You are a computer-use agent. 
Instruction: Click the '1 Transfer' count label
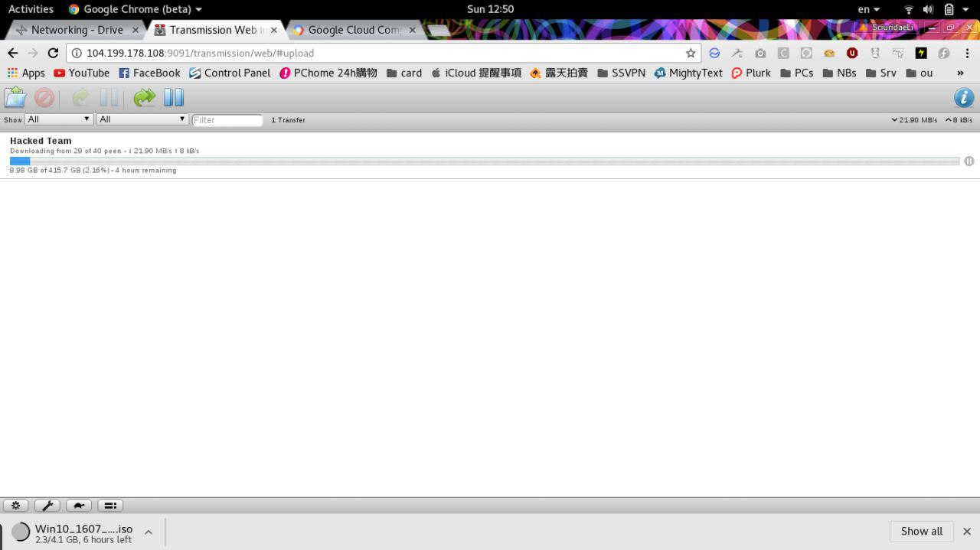click(288, 120)
